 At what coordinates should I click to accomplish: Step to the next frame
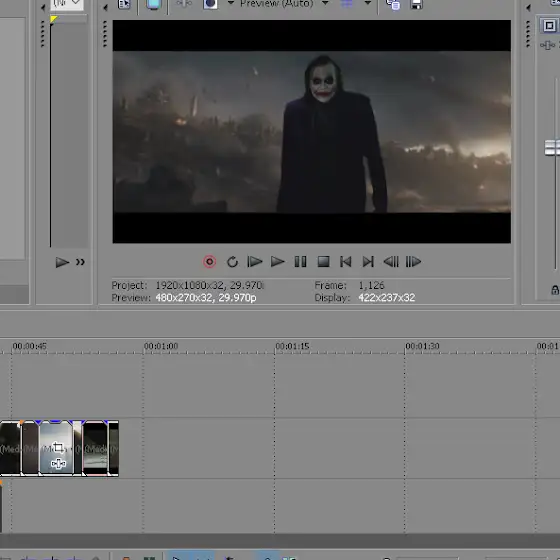pyautogui.click(x=413, y=262)
